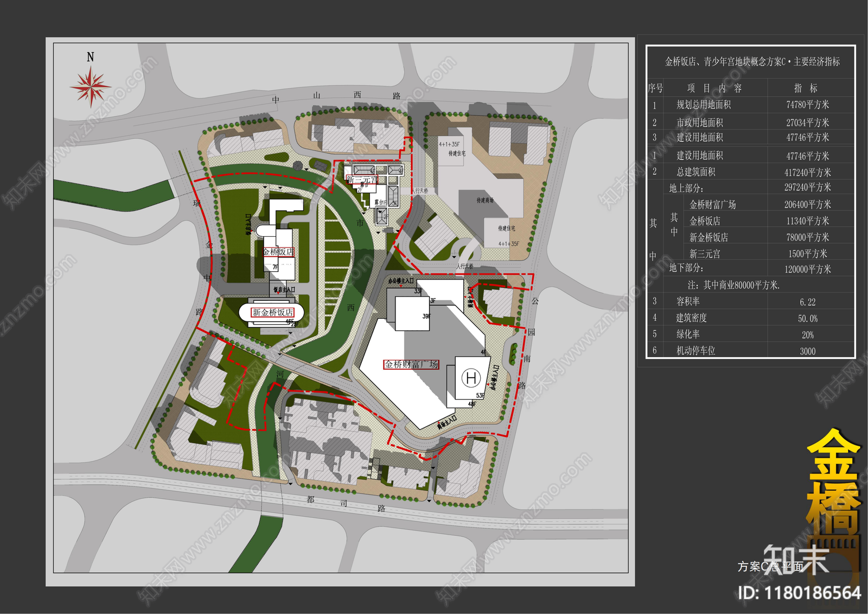Screen dimensions: 868x614
Task: Click the 53F floor label near the helipad
Action: point(480,396)
